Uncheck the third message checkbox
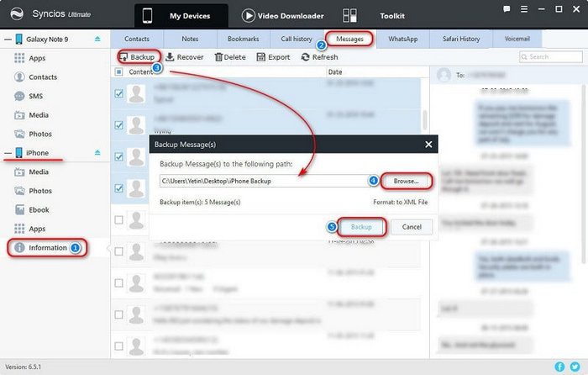Viewport: 588px width, 375px height. (118, 156)
